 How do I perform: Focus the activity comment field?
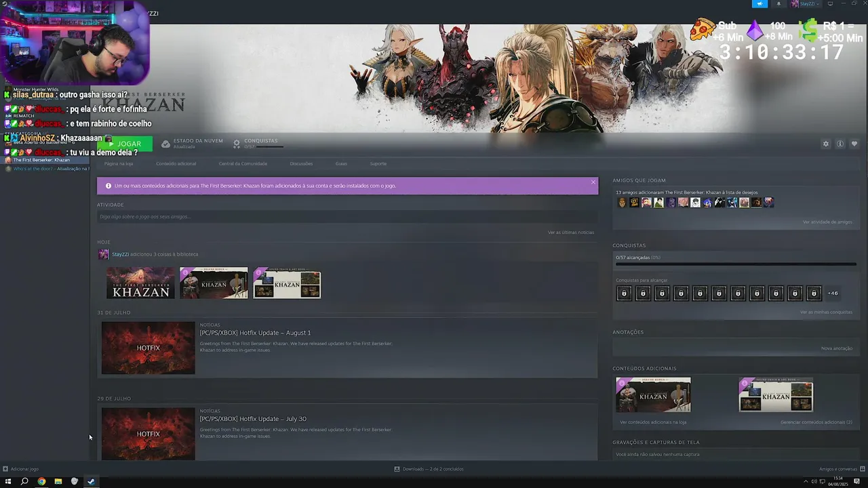point(347,217)
